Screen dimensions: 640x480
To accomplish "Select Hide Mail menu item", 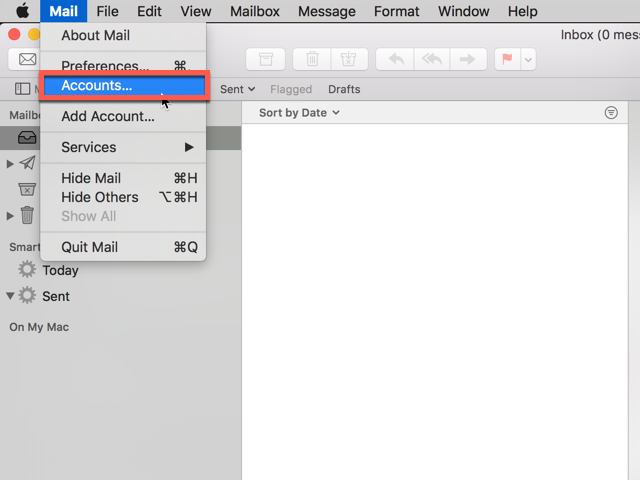I will (x=123, y=178).
